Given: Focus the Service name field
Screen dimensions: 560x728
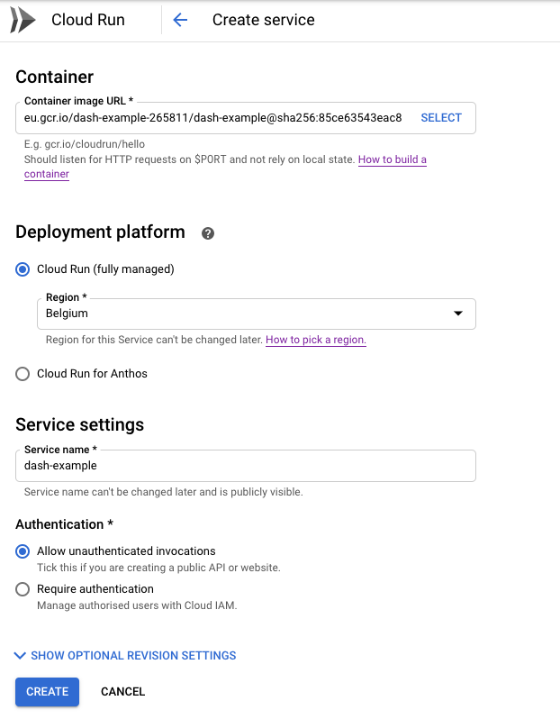Looking at the screenshot, I should click(246, 466).
